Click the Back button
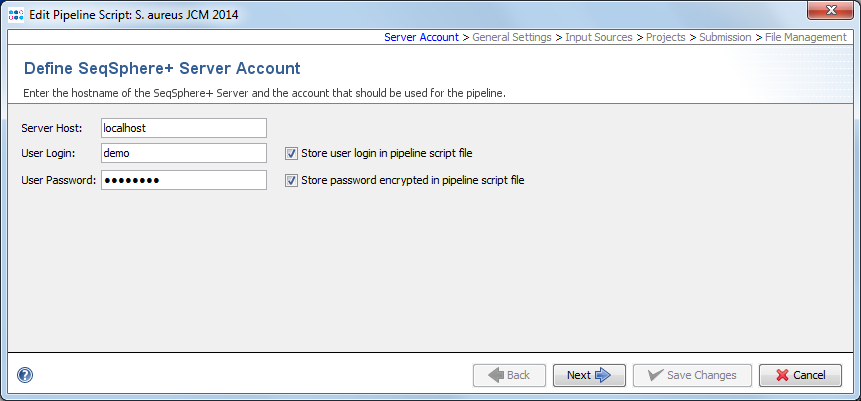 click(510, 375)
